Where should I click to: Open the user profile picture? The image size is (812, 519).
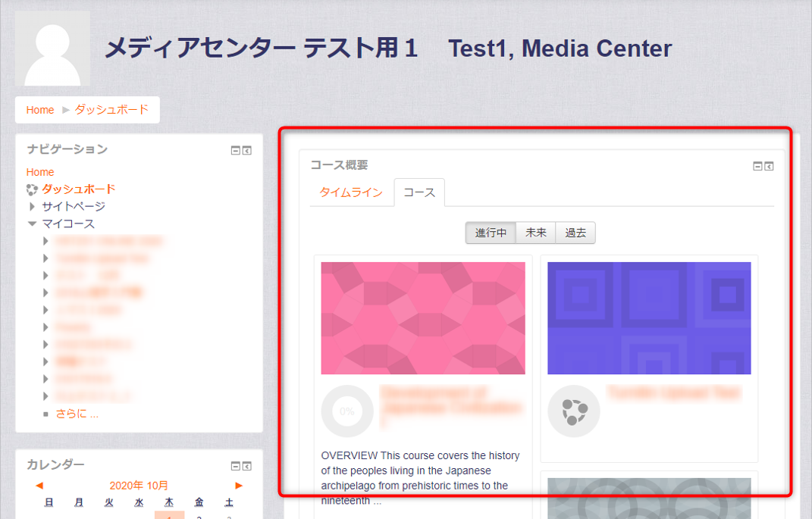click(52, 48)
